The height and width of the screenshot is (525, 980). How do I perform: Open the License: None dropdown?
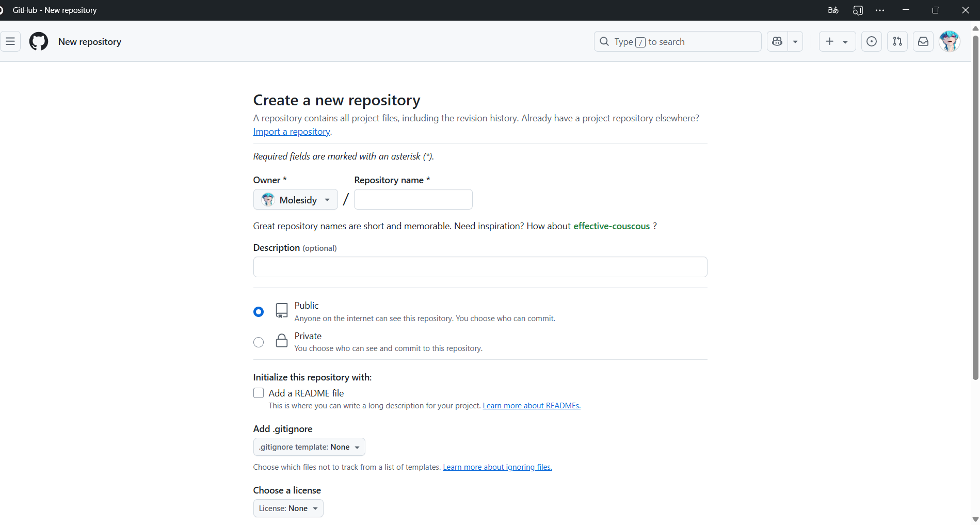coord(288,508)
